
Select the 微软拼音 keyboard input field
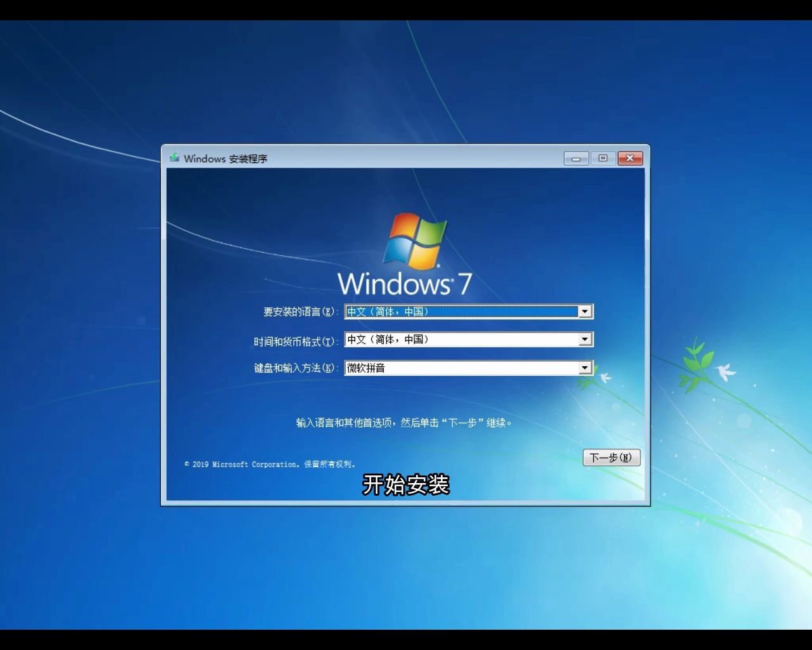coord(469,368)
